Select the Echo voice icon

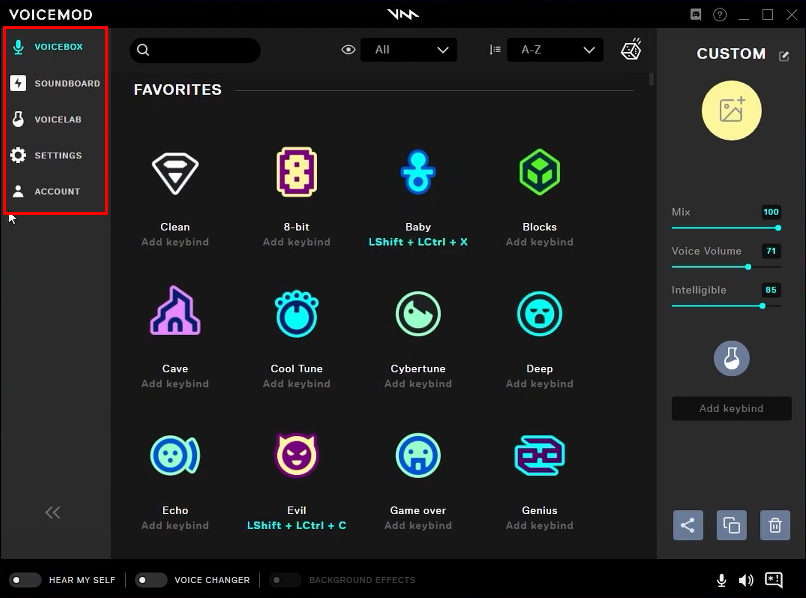tap(175, 455)
